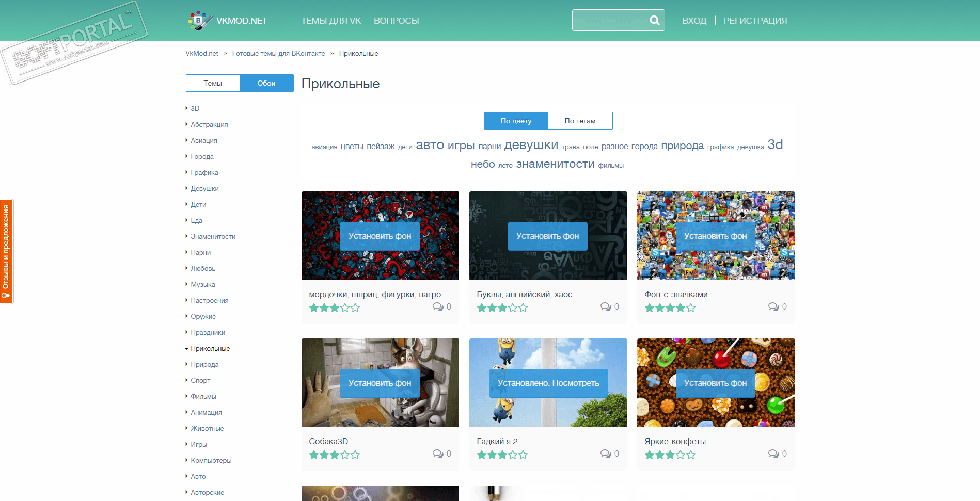The width and height of the screenshot is (980, 501).
Task: Expand the Девушки category arrow
Action: 187,188
